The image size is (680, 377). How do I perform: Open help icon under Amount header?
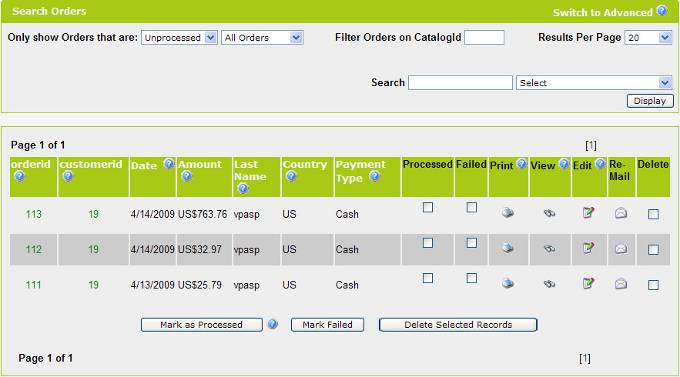click(186, 176)
